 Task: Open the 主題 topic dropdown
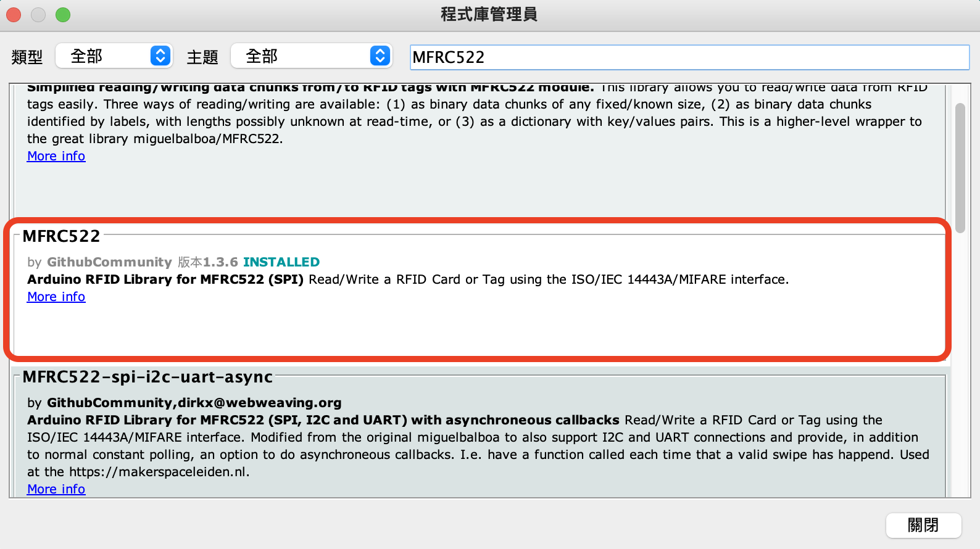click(x=312, y=56)
